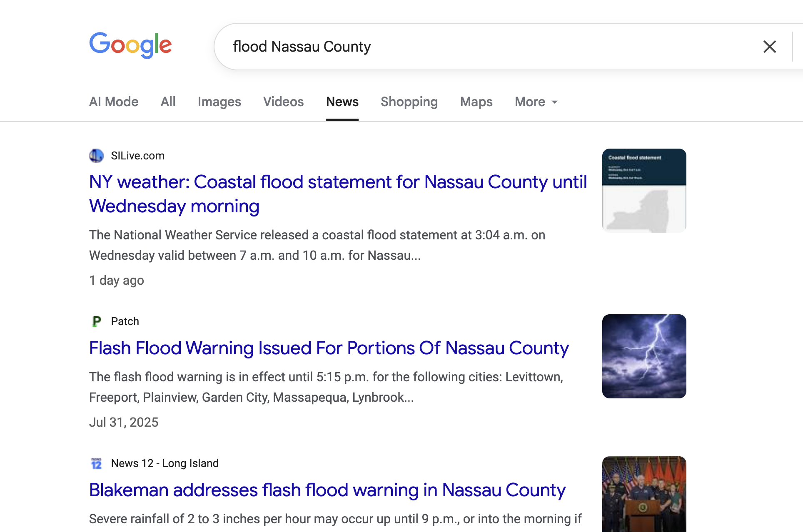
Task: Expand the More dropdown
Action: tap(536, 102)
